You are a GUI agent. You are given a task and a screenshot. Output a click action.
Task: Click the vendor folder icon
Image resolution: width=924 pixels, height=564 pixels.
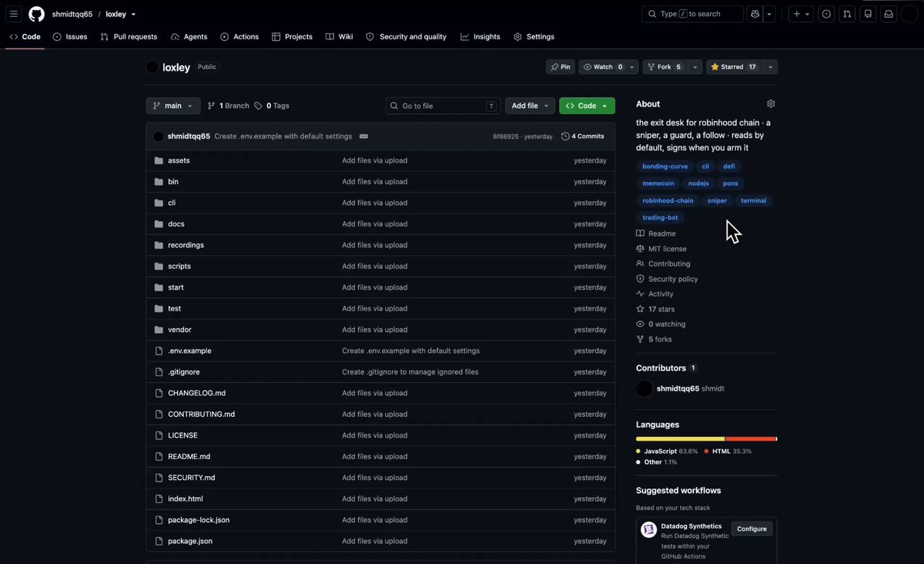tap(159, 330)
